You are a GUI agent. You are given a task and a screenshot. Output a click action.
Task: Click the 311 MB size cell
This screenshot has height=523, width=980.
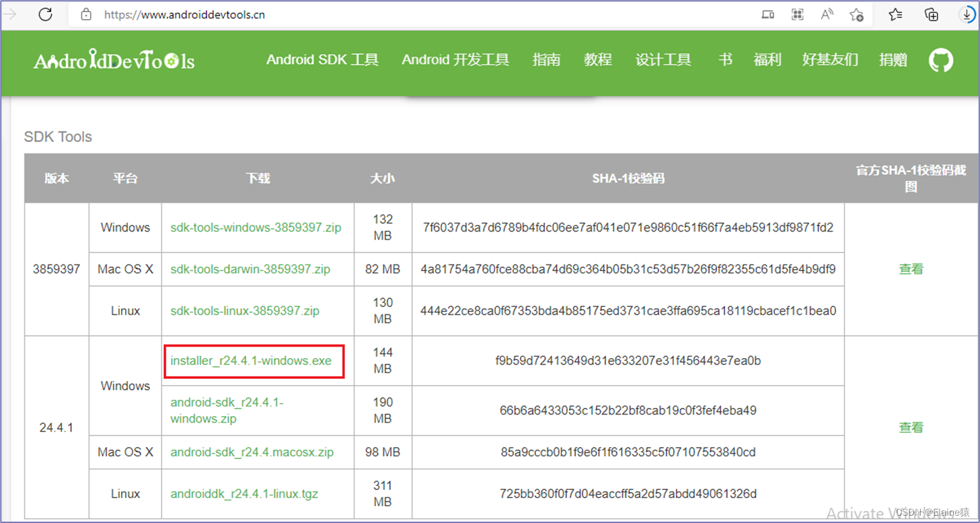(383, 494)
